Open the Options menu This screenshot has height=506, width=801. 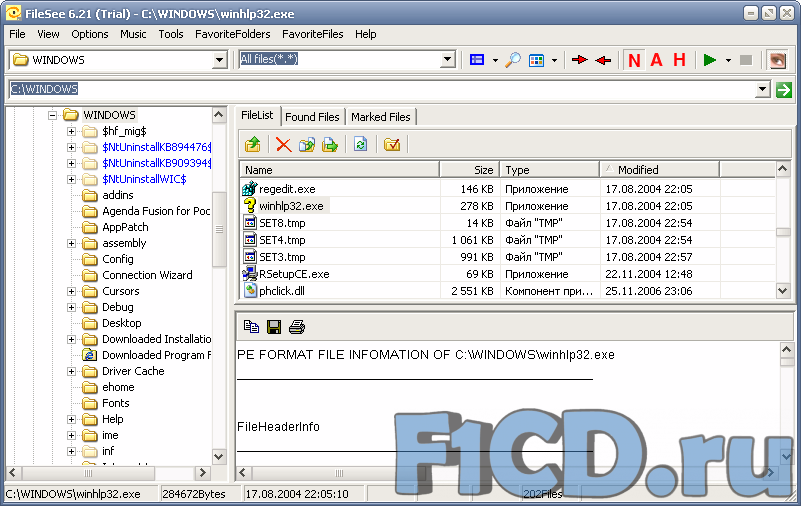(x=90, y=34)
